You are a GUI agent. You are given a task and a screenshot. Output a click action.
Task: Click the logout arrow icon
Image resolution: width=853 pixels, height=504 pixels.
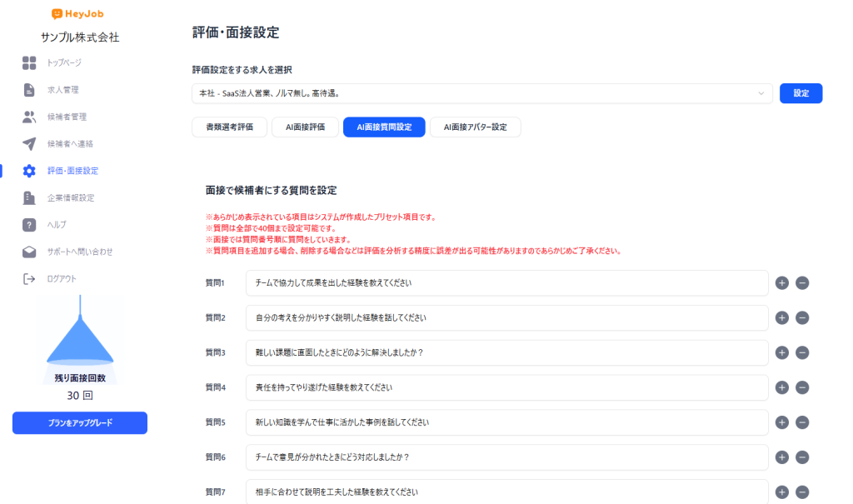point(29,278)
